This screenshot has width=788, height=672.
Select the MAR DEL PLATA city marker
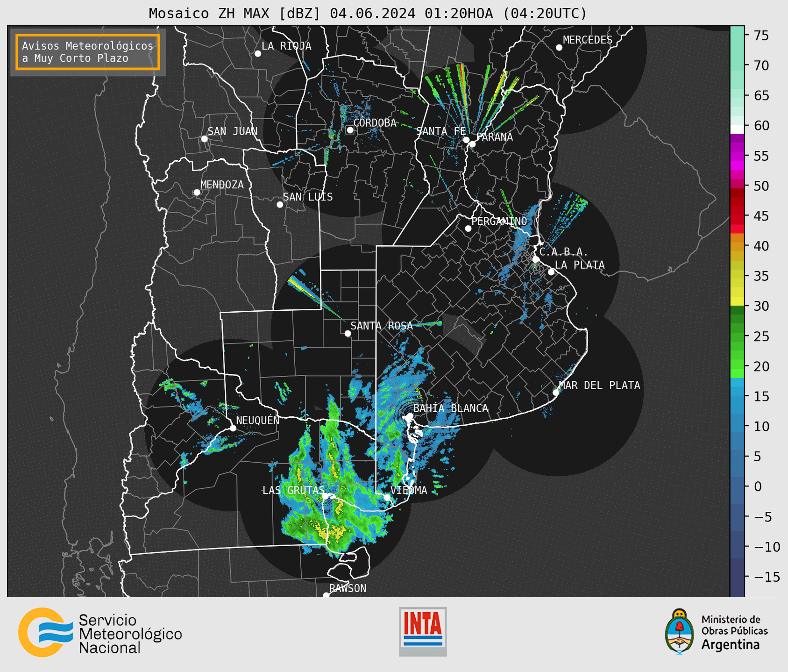pos(556,393)
